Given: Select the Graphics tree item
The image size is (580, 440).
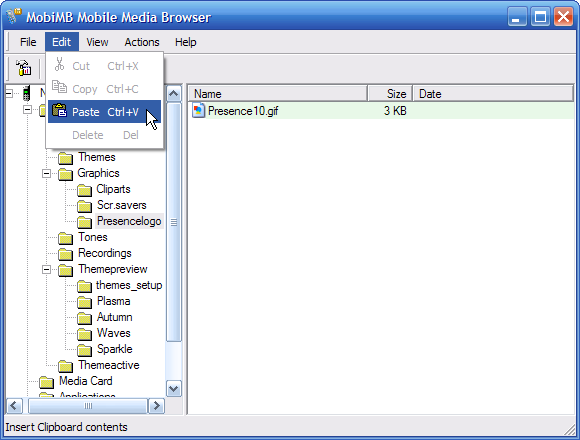Looking at the screenshot, I should tap(98, 173).
